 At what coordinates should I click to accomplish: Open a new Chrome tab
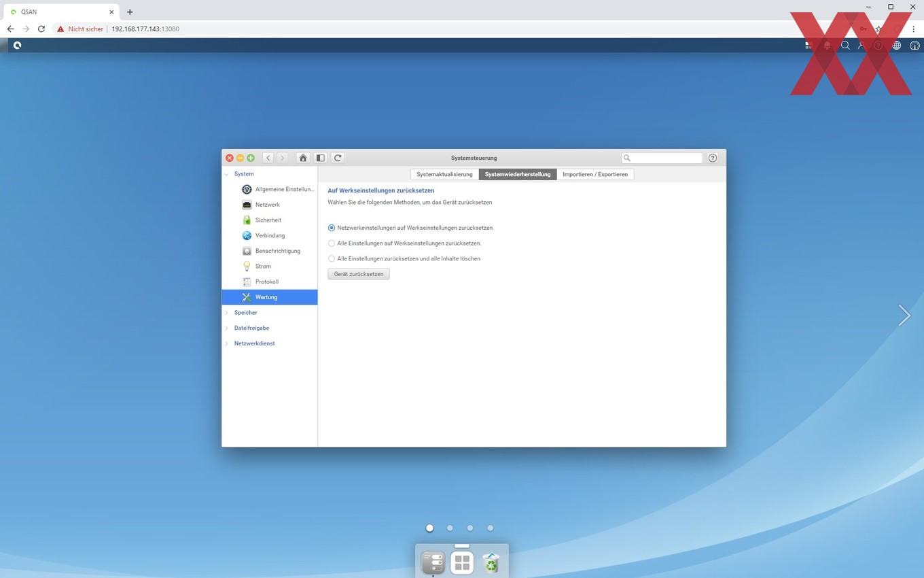click(x=130, y=12)
